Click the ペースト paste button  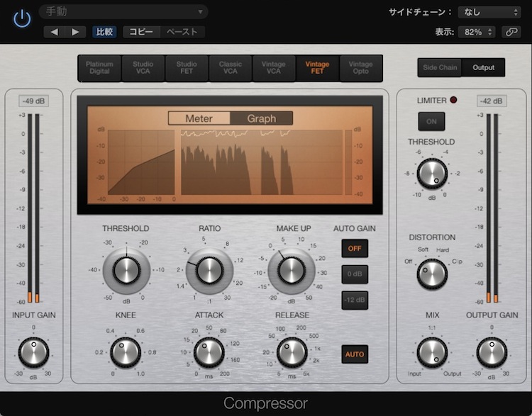point(182,32)
